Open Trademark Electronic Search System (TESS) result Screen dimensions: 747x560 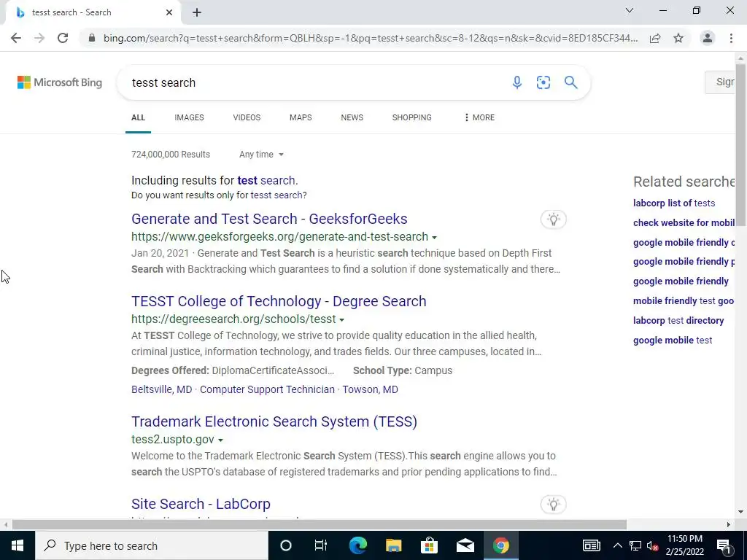point(274,421)
